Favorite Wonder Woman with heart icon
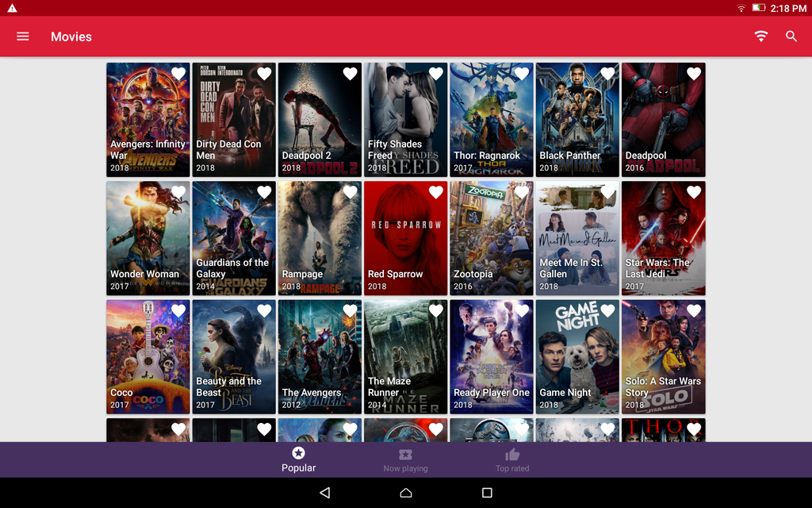 [178, 192]
